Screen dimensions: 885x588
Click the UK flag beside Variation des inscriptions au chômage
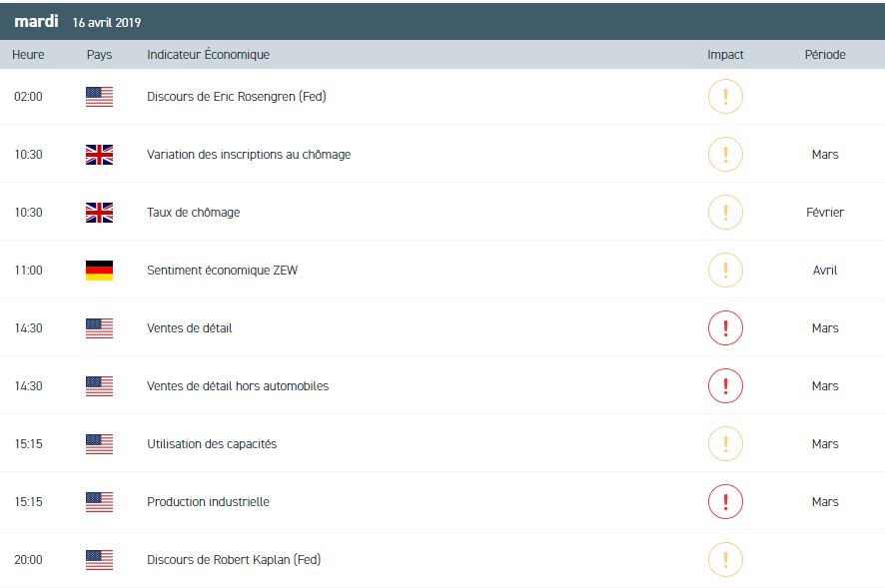(99, 155)
